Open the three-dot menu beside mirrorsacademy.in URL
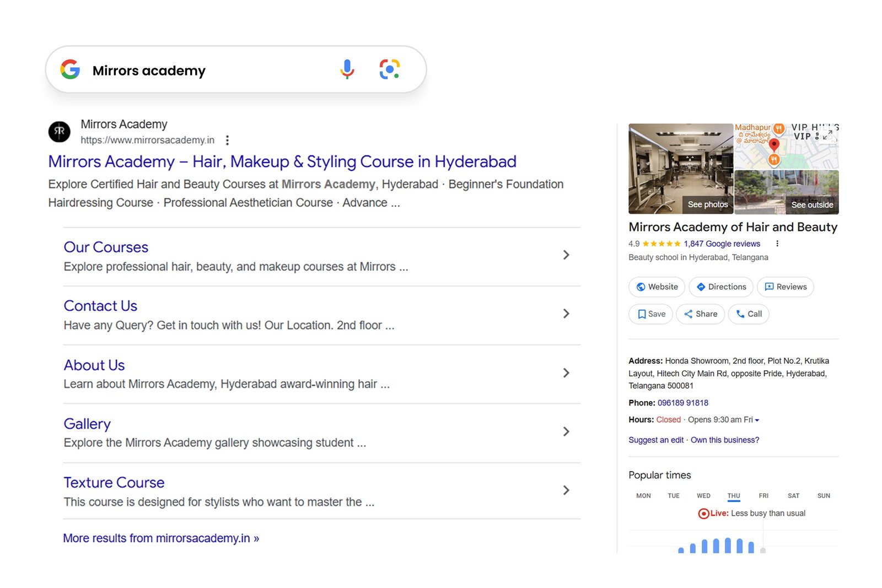882x588 pixels. click(x=227, y=140)
